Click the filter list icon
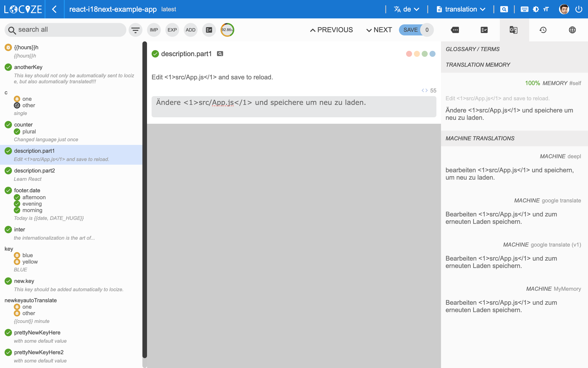588x368 pixels. click(x=135, y=30)
